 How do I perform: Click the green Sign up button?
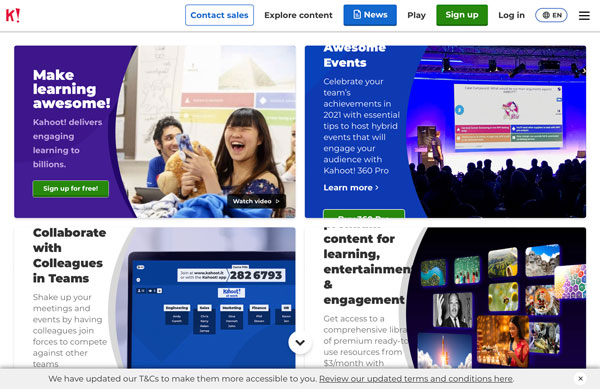tap(462, 15)
